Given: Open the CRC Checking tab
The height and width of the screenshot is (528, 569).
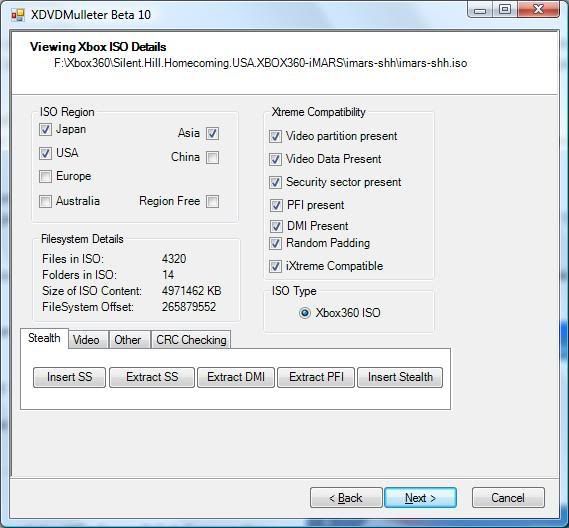Looking at the screenshot, I should click(191, 340).
